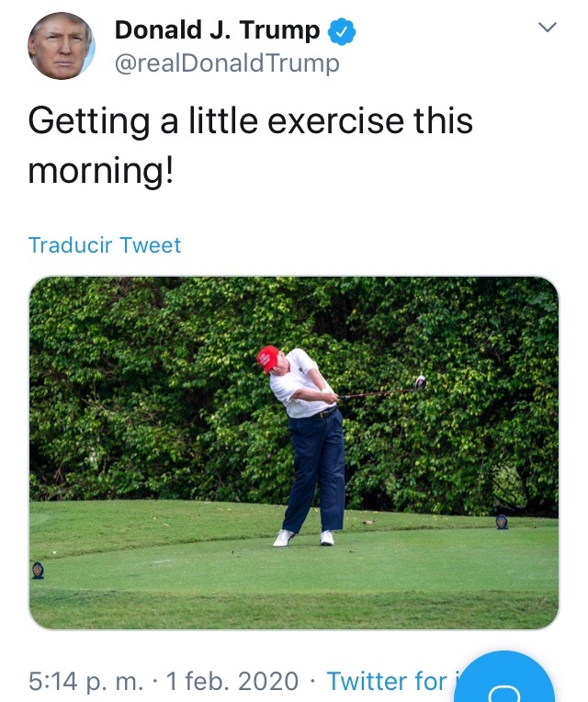Open the @realDonaldTrump handle

227,63
